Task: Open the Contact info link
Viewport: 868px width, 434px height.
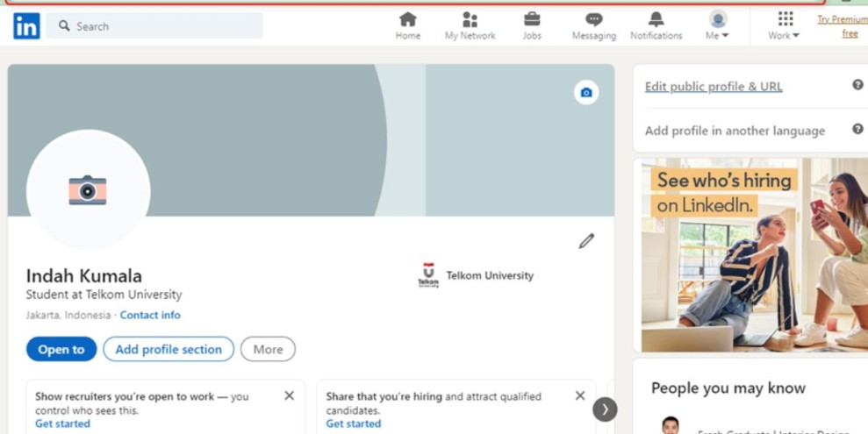Action: tap(150, 315)
